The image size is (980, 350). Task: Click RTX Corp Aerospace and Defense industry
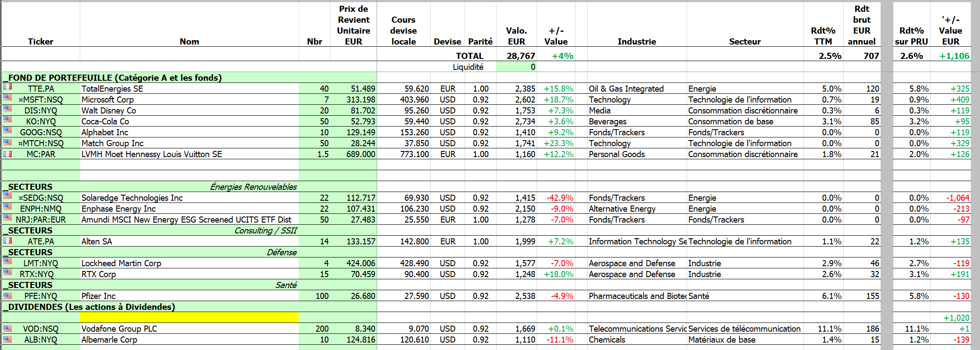point(632,274)
